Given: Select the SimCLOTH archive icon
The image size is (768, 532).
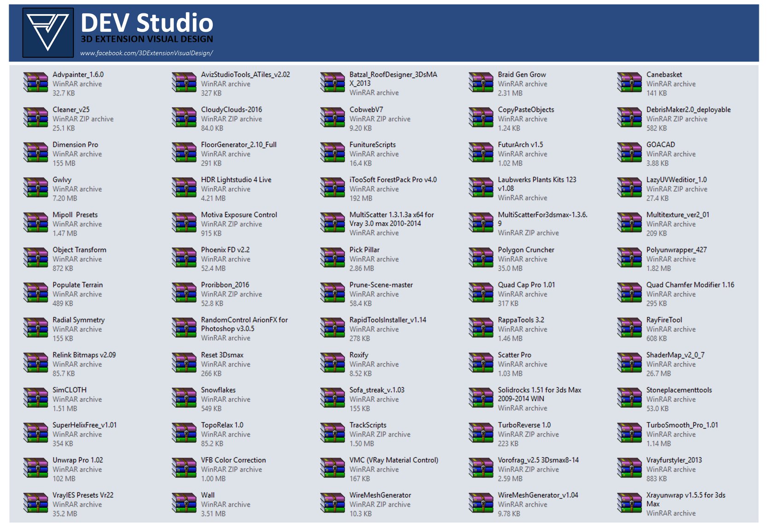Looking at the screenshot, I should [35, 398].
